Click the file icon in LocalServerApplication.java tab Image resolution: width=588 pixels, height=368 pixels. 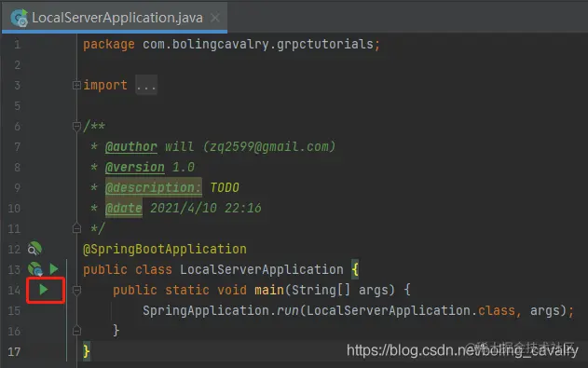[19, 18]
